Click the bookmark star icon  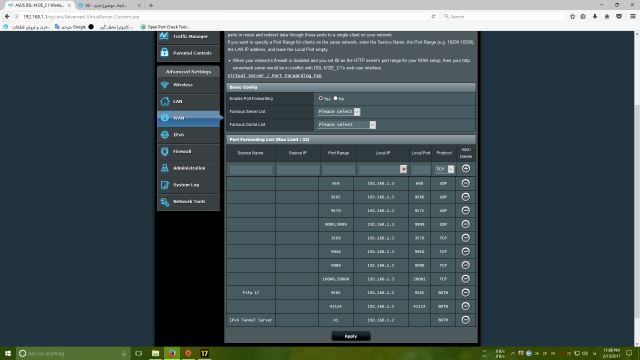coord(572,17)
